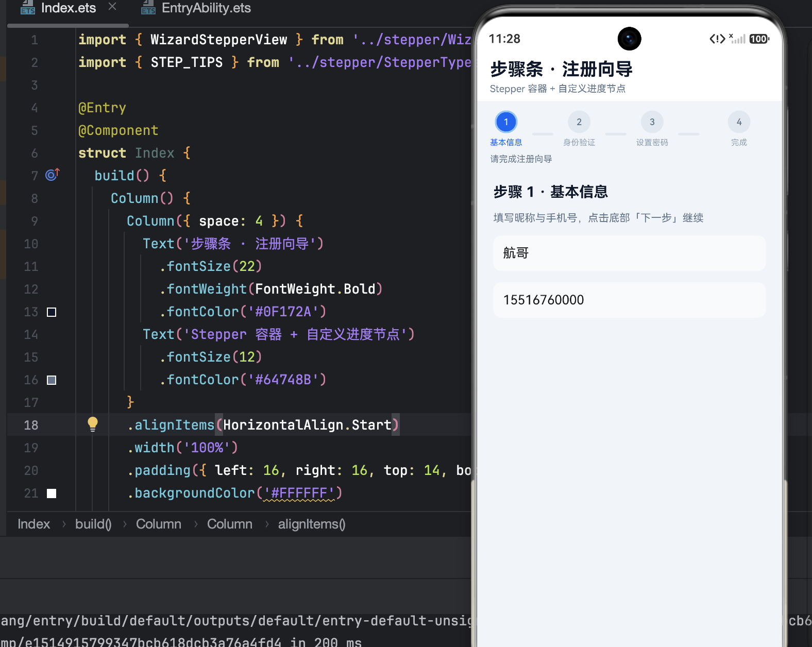Select the alignItems() breadcrumb item
Viewport: 812px width, 647px height.
click(x=312, y=524)
